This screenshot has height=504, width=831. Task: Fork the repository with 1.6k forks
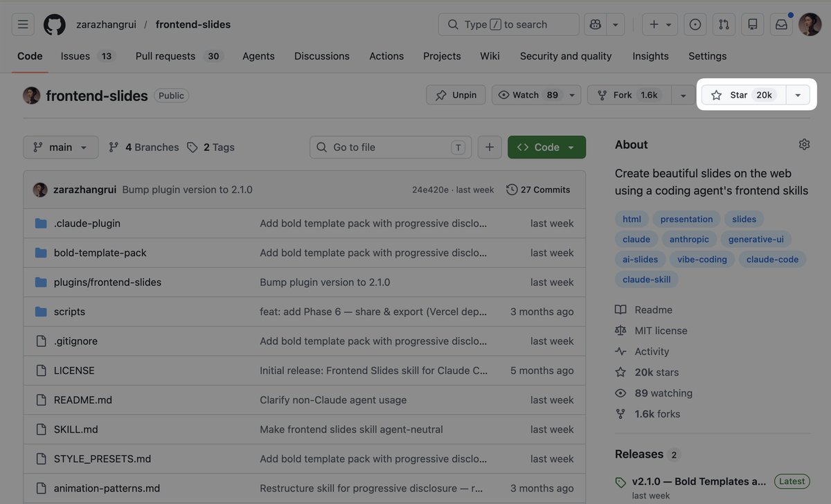(629, 95)
